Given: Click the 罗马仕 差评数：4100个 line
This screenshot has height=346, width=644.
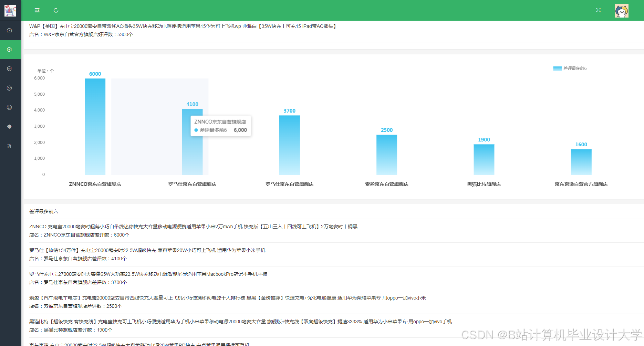Looking at the screenshot, I should [x=78, y=259].
